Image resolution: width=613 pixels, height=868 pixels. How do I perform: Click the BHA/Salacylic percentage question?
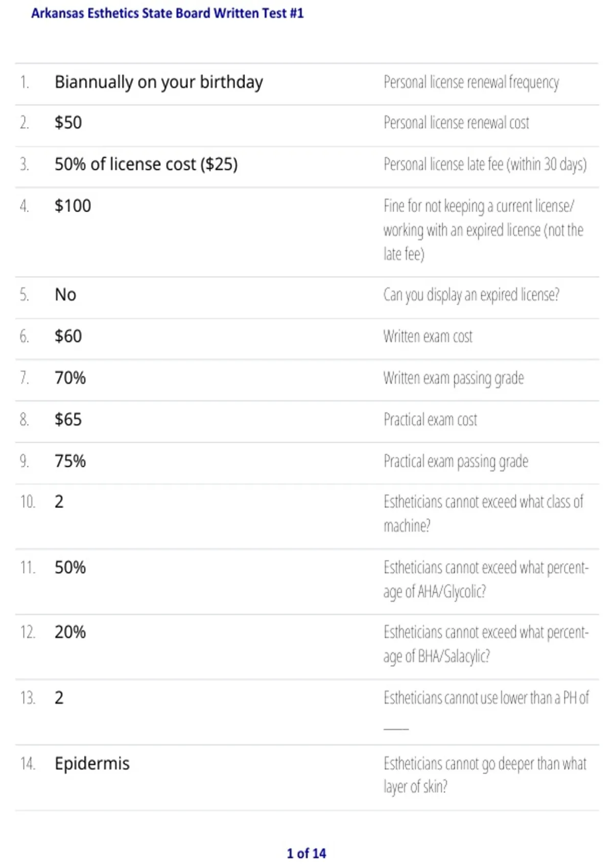(486, 644)
